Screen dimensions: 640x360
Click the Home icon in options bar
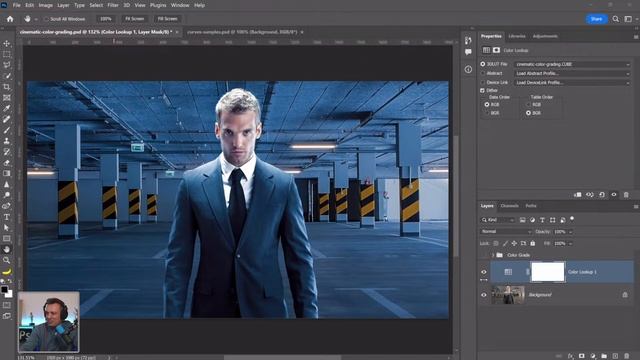pyautogui.click(x=10, y=19)
